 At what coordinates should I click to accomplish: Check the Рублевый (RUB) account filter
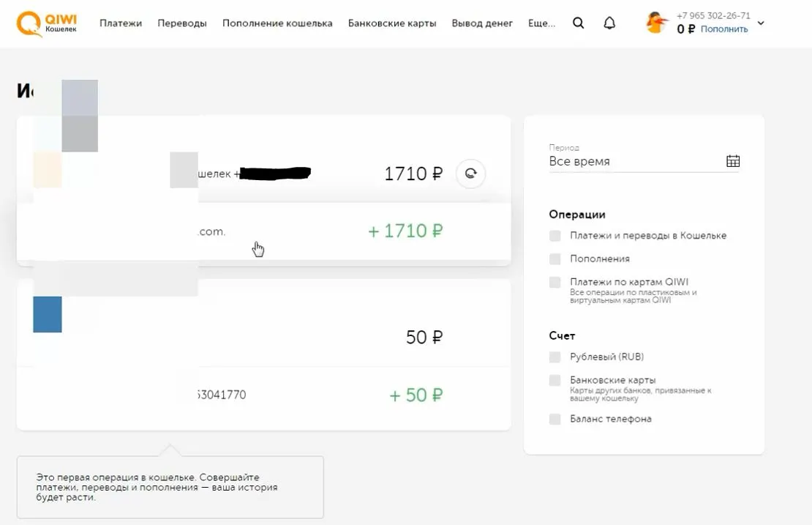tap(555, 357)
